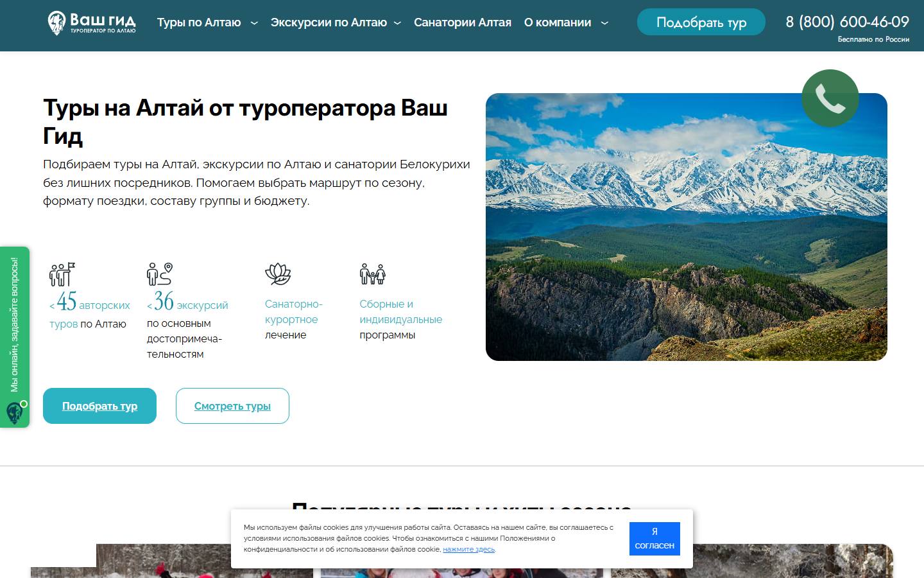
Task: Open the online chat widget tab
Action: pyautogui.click(x=15, y=337)
